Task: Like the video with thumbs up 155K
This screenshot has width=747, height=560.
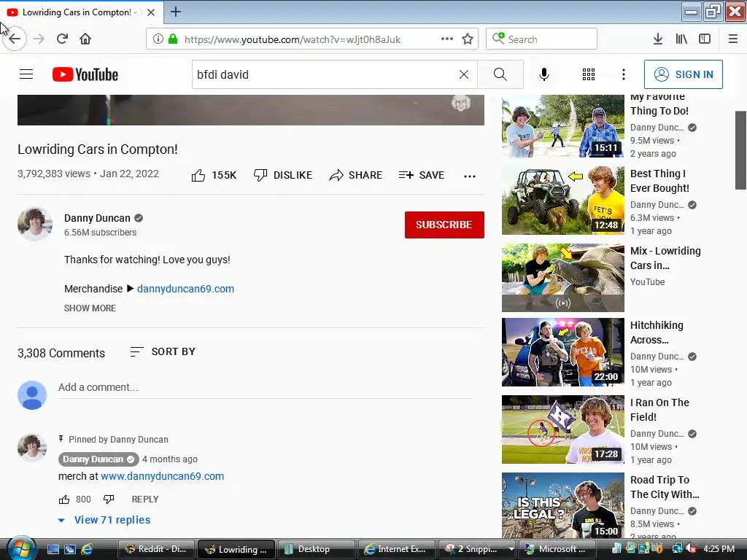Action: click(214, 175)
